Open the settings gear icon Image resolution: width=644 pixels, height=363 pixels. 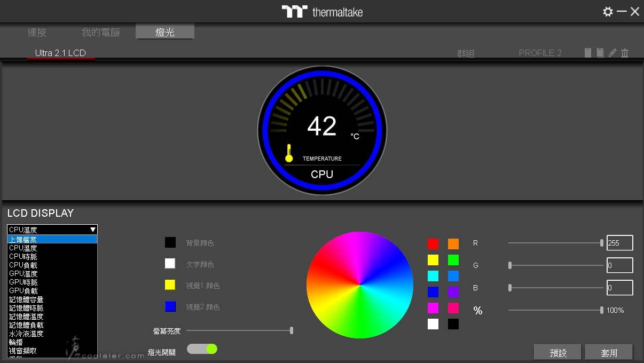(608, 12)
